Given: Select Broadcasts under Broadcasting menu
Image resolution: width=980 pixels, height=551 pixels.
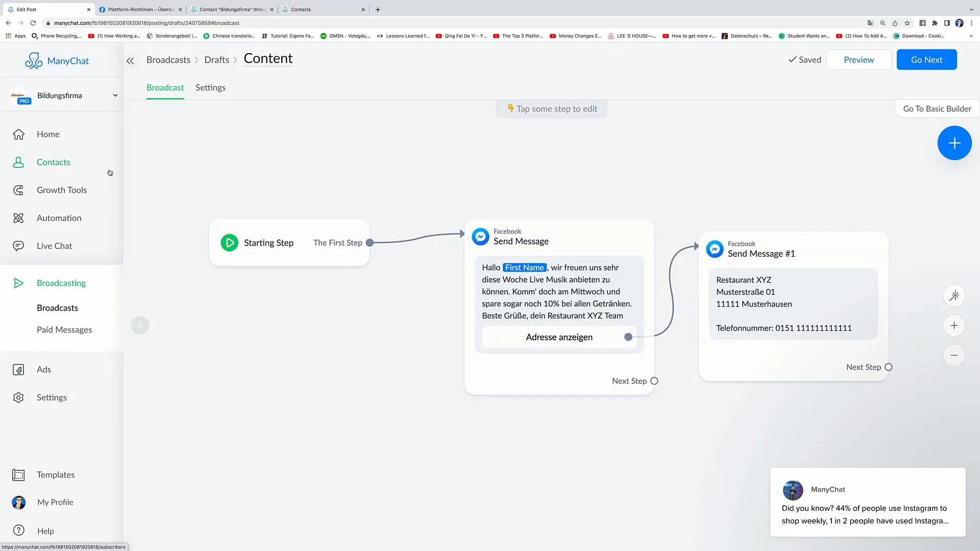Looking at the screenshot, I should (x=57, y=308).
